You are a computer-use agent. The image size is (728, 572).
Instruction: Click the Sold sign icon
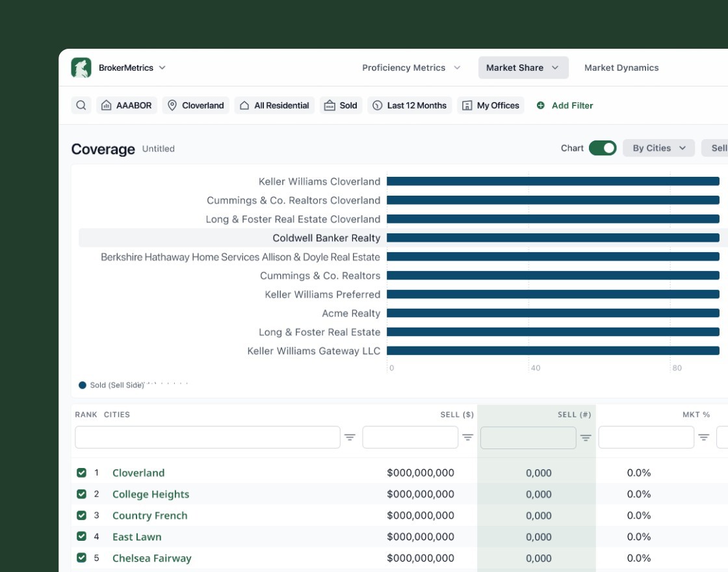point(330,105)
